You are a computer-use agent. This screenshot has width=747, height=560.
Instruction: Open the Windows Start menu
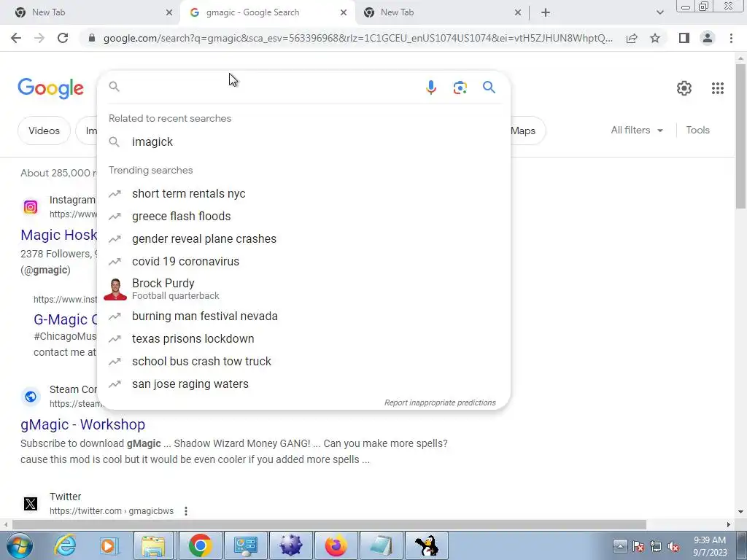pyautogui.click(x=20, y=545)
